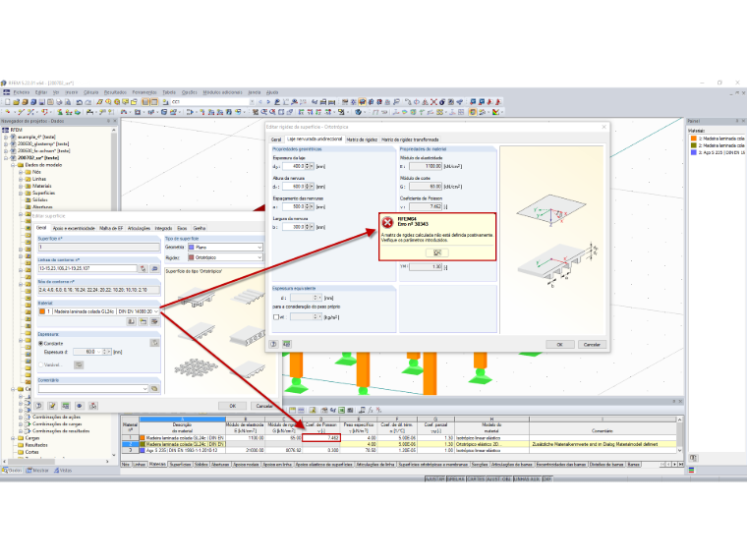Viewport: 747px width, 560px height.
Task: Click thickness edit icon next to Constante
Action: tap(154, 343)
